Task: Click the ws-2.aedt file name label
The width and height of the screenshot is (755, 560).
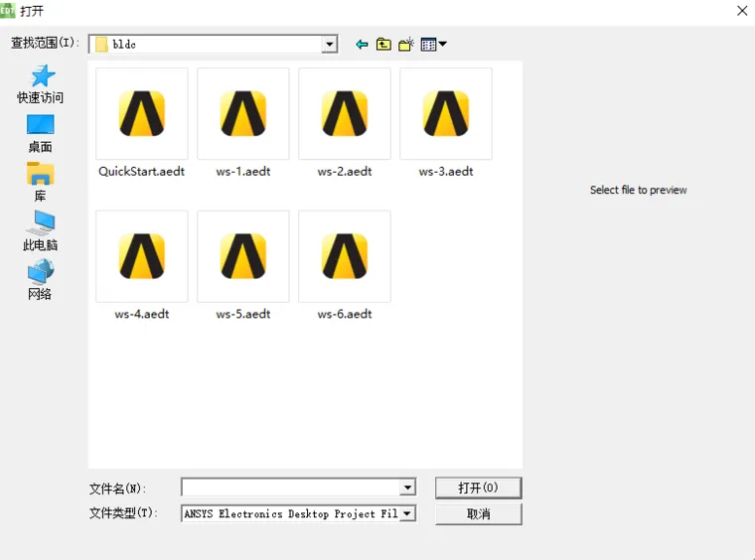Action: (x=345, y=171)
